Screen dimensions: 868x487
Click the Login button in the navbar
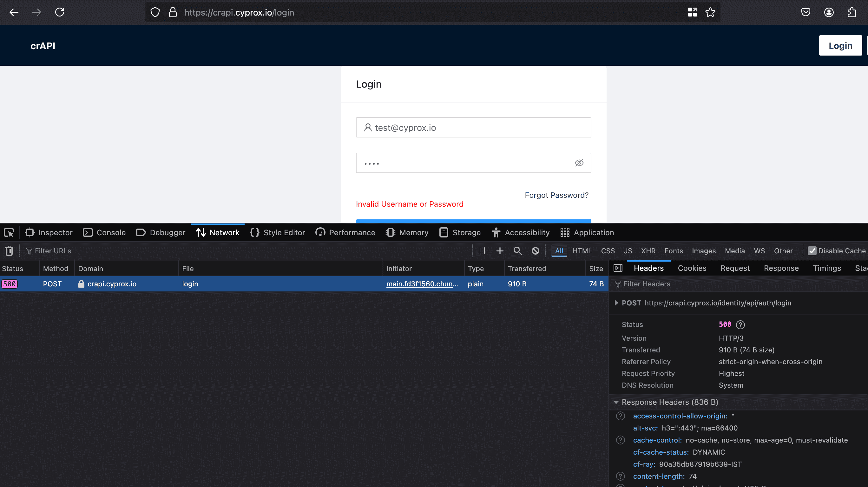(840, 45)
